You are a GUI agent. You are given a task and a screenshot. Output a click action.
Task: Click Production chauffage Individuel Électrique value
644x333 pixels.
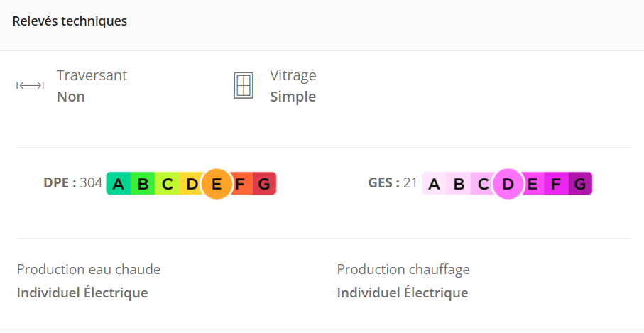(x=402, y=293)
